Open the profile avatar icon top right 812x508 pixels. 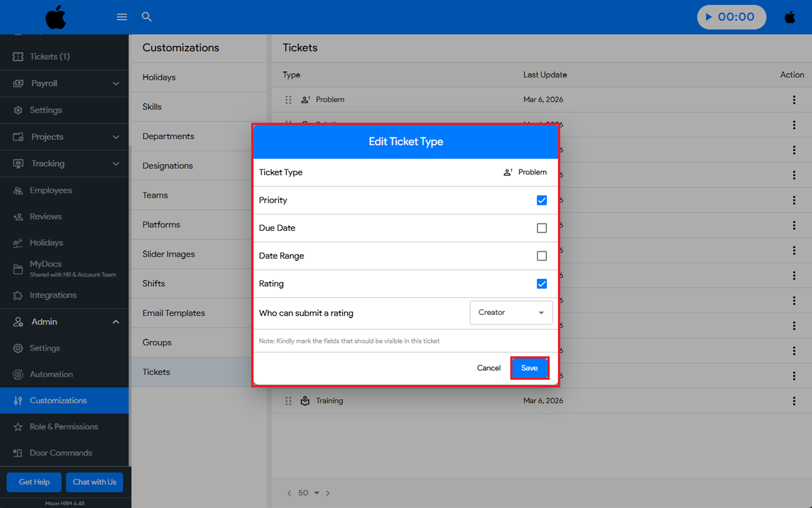(790, 17)
